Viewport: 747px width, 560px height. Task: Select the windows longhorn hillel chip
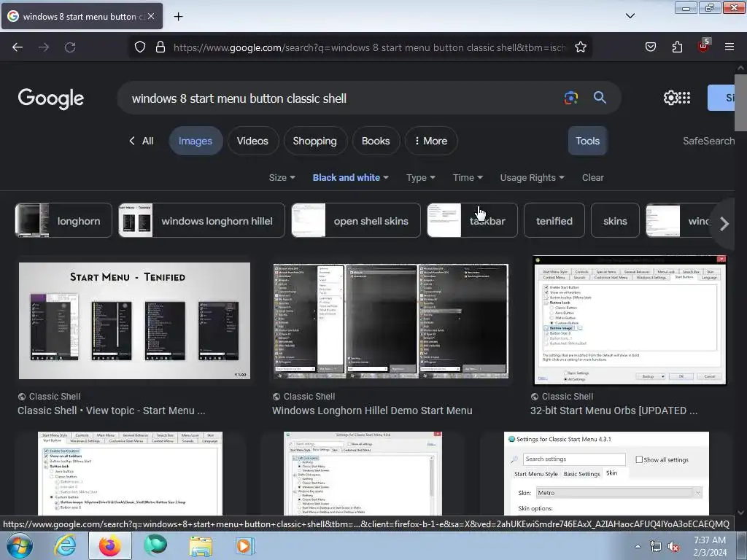[201, 220]
